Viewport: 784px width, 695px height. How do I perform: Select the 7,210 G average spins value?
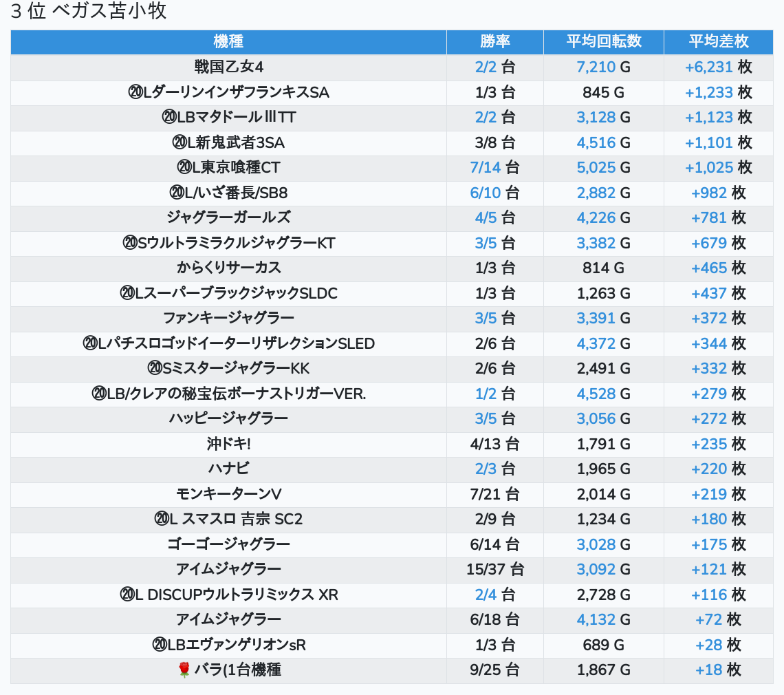[603, 67]
